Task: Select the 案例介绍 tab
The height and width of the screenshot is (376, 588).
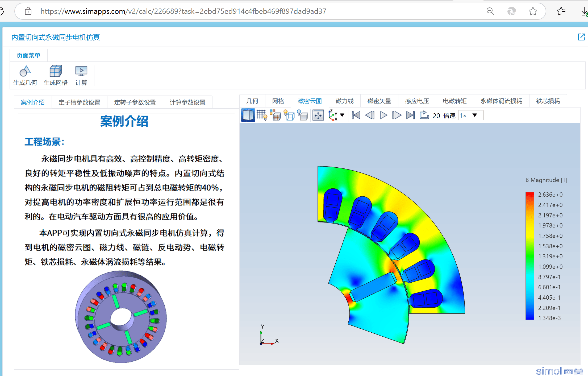Action: click(33, 102)
